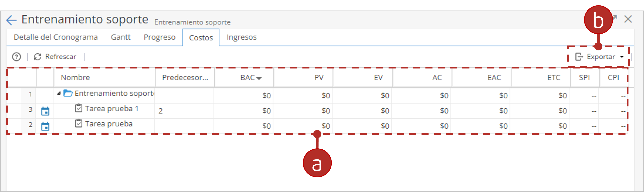Image resolution: width=644 pixels, height=192 pixels.
Task: Click the Refrescar button label
Action: [x=61, y=57]
